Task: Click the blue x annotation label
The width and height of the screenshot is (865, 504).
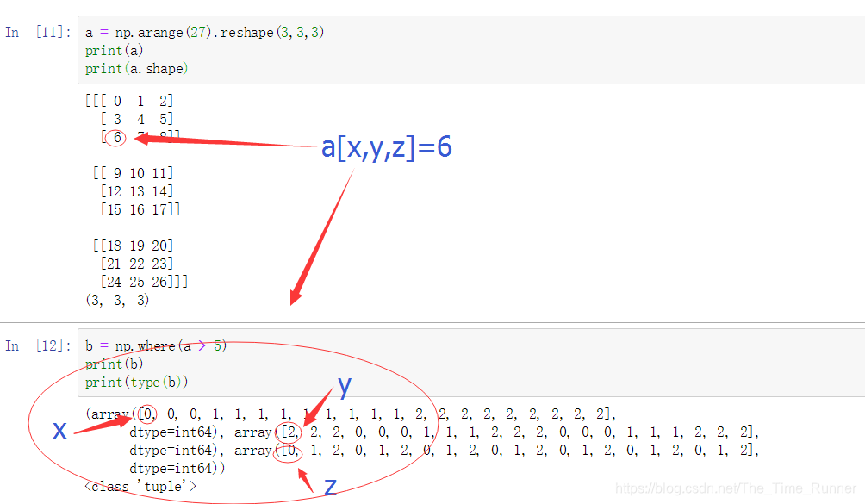Action: point(59,431)
